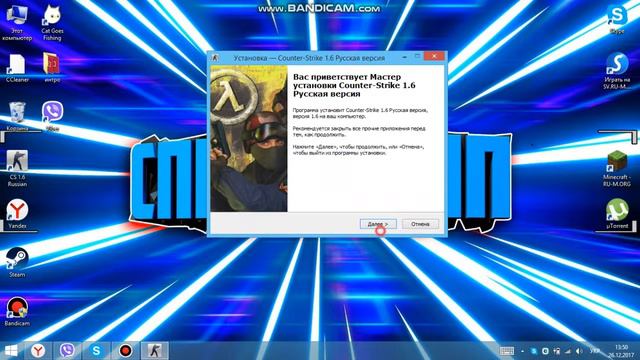
Task: Select the Cat Goes Fishing desktop icon
Action: pos(52,23)
